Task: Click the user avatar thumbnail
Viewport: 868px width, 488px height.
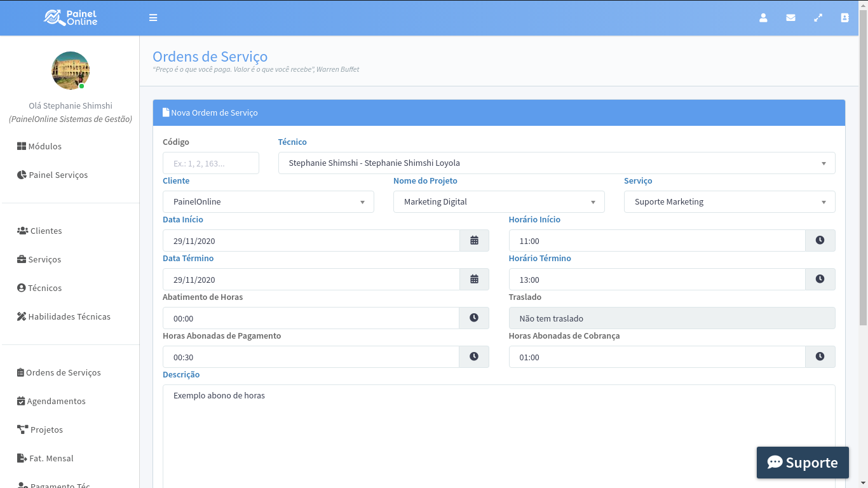Action: tap(71, 71)
